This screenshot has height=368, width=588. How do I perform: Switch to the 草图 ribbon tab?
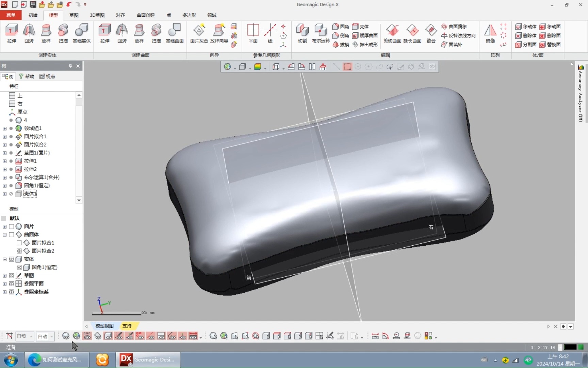pyautogui.click(x=73, y=15)
